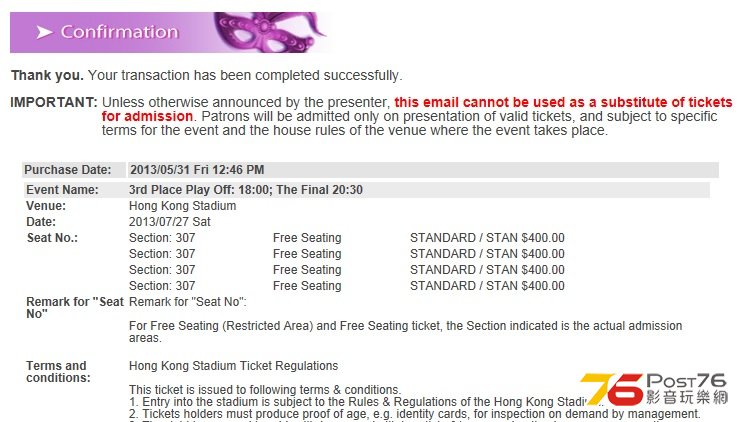Click the Free Seating Restricted Area remark
Viewport: 745px width, 422px height.
pyautogui.click(x=405, y=332)
